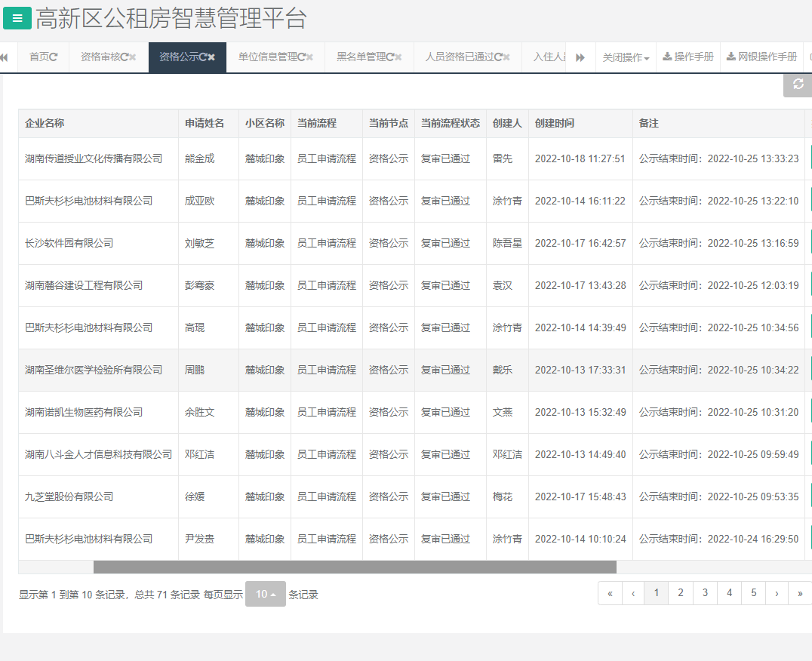This screenshot has height=661, width=812.
Task: Switch to the 首页 tab
Action: (43, 57)
